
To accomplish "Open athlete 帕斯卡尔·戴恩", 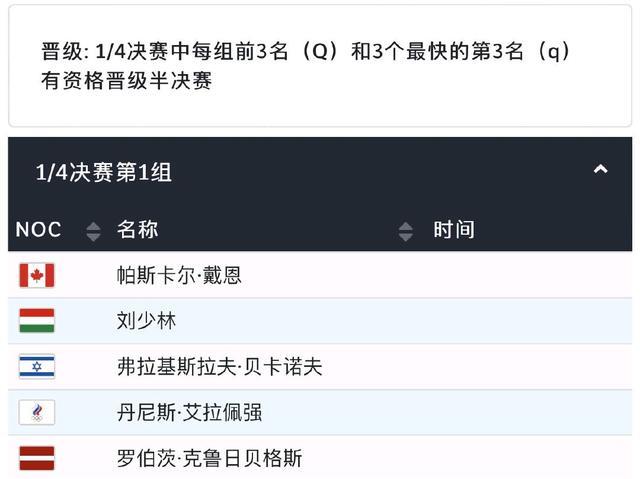I will coord(179,275).
